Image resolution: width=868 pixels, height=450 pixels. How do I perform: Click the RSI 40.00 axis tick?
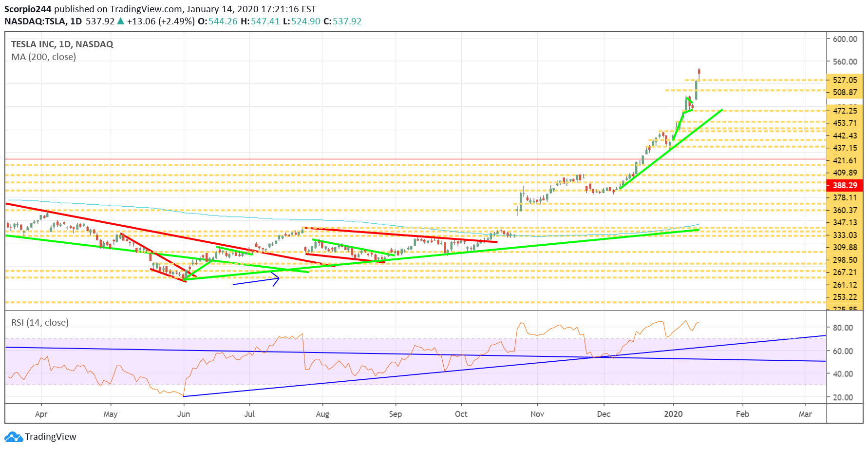843,374
